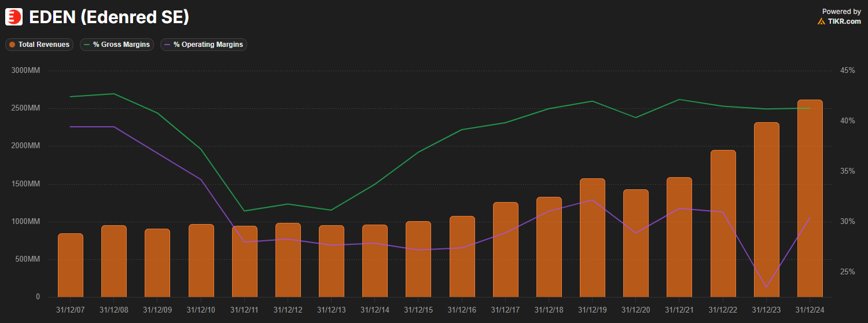
Task: Click the 31/12/07 x-axis date label
Action: (71, 310)
